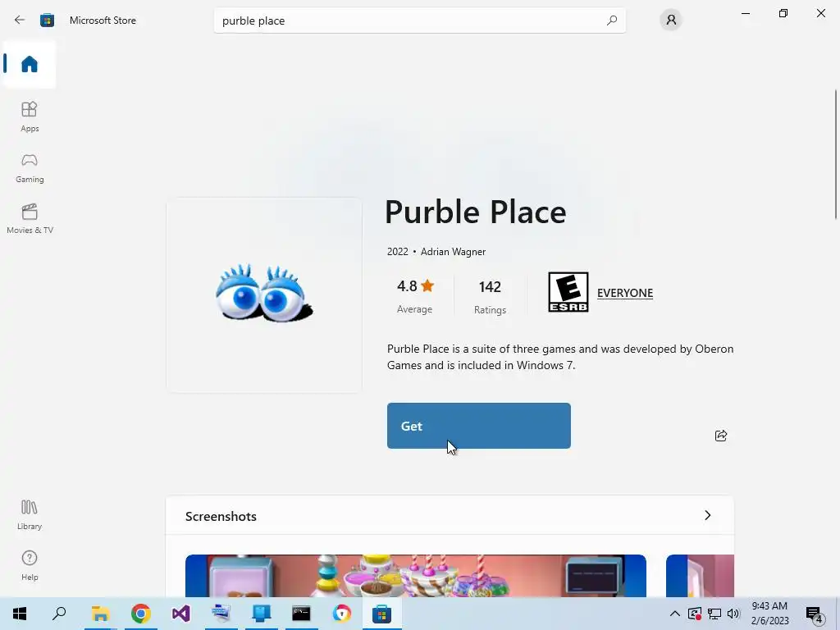This screenshot has width=840, height=630.
Task: Click the ESRB E rating badge
Action: tap(568, 292)
